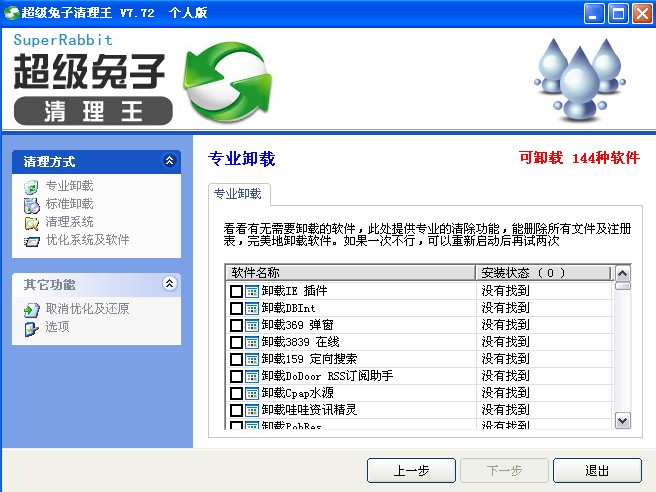656x492 pixels.
Task: Click the list scrollbar up arrow
Action: tap(622, 273)
